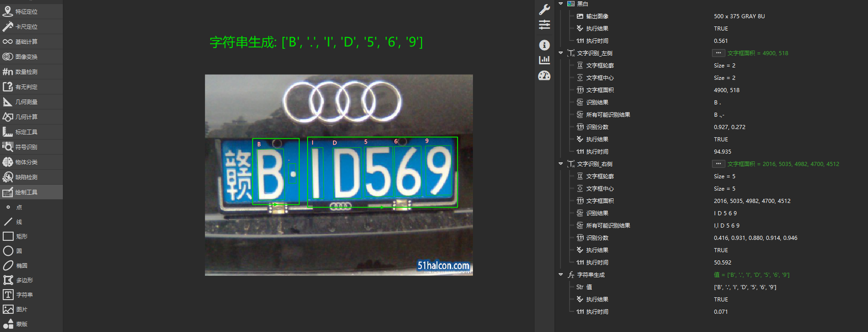The image size is (868, 332).
Task: Click the wrench settings icon
Action: coord(544,10)
